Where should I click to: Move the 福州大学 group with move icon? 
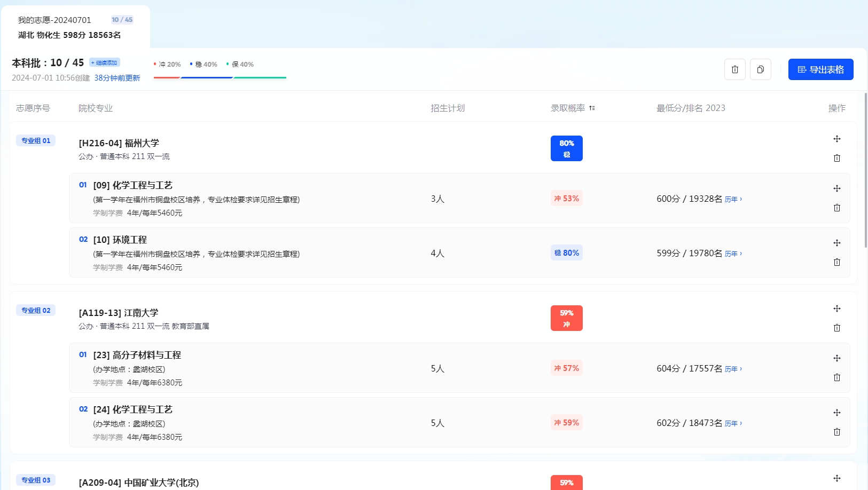(837, 139)
